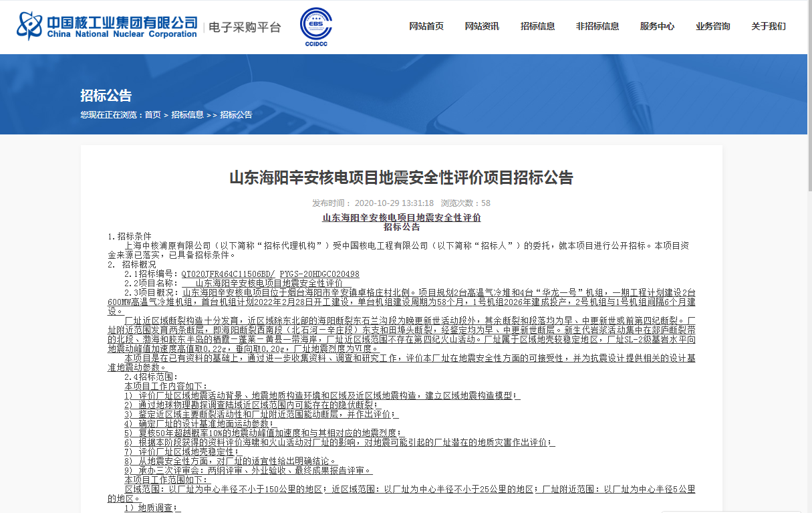Screen dimensions: 812x513
Task: Click the publish time 2020-10-29 13:31:18
Action: [x=394, y=203]
